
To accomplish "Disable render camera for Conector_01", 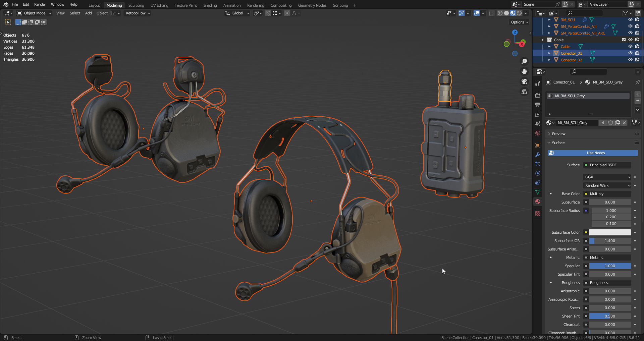I will pyautogui.click(x=637, y=53).
